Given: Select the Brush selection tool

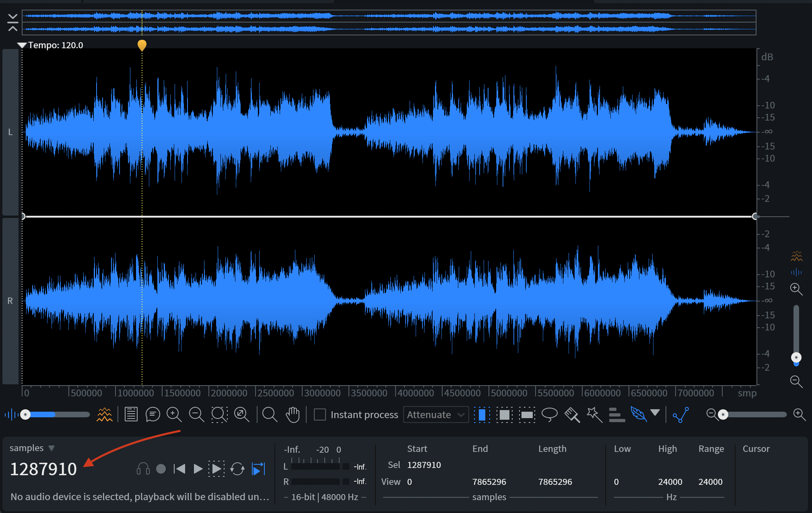Looking at the screenshot, I should pos(572,415).
